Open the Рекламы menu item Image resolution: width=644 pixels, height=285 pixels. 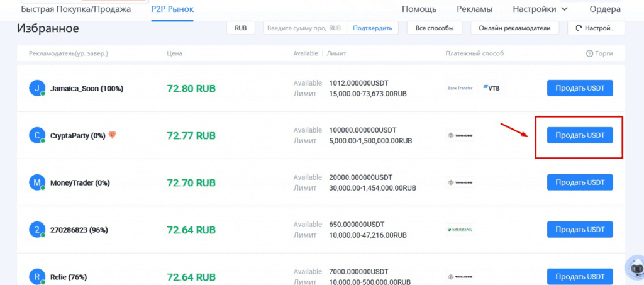[x=474, y=9]
